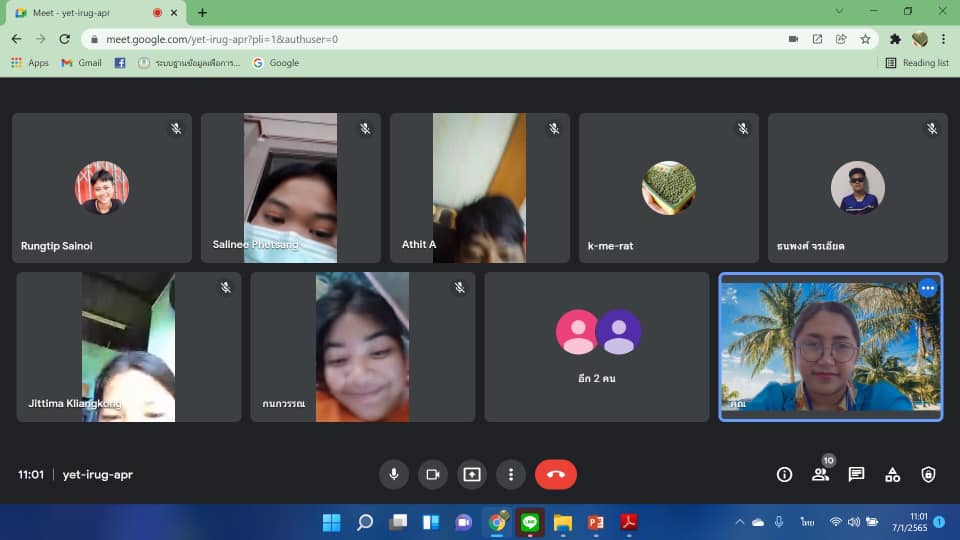Toggle the microphone button in Meet controls
Viewport: 960px width, 540px height.
click(394, 474)
